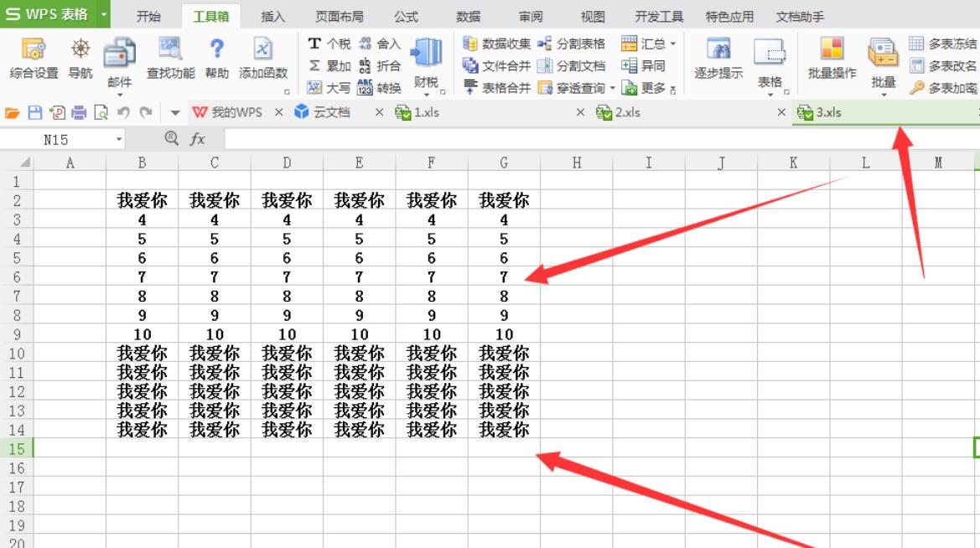Screen dimensions: 980x548
Task: Close the 2.xls document tab
Action: 781,112
